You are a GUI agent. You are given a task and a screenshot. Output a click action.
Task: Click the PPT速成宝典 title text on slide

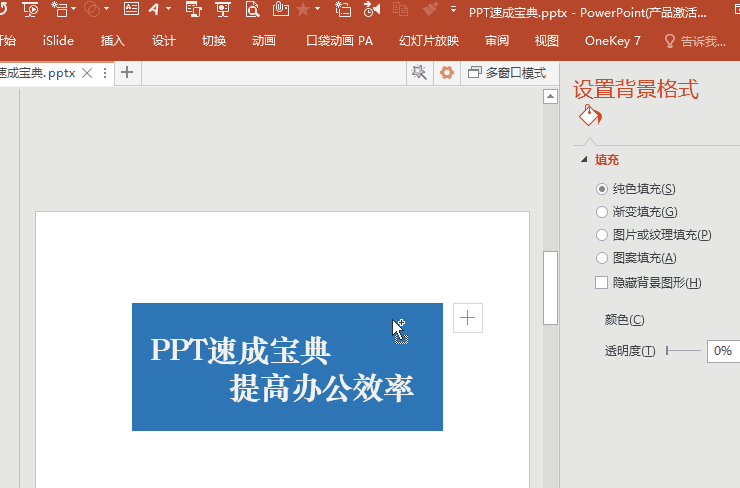point(240,351)
